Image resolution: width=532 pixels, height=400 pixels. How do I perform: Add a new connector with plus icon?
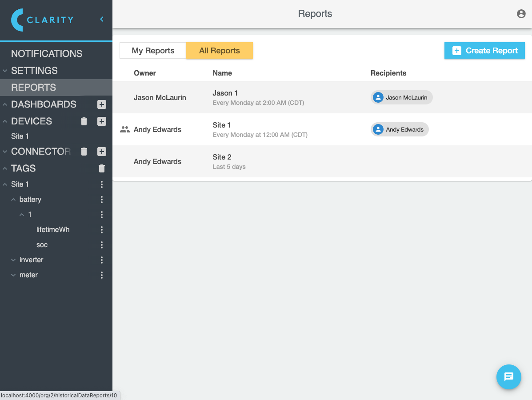102,152
